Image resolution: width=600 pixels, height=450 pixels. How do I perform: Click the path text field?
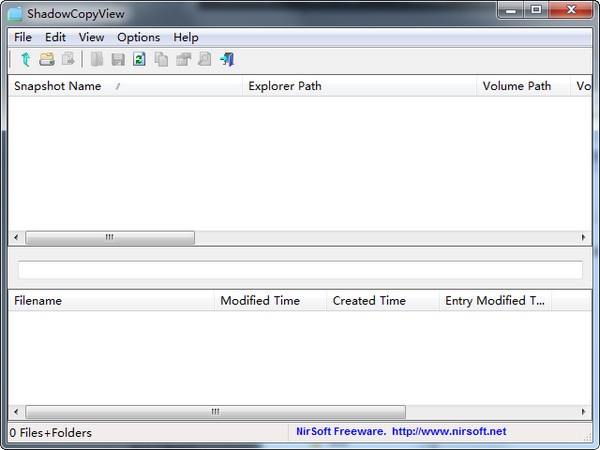coord(300,269)
